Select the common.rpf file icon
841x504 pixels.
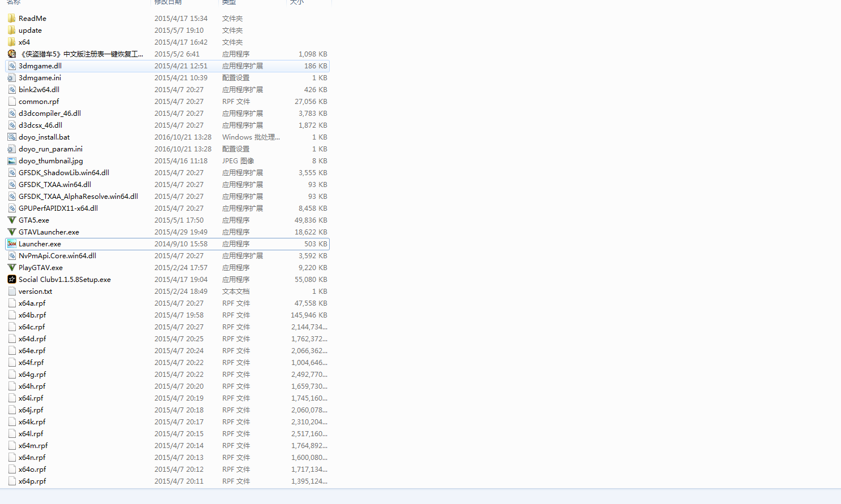[12, 101]
